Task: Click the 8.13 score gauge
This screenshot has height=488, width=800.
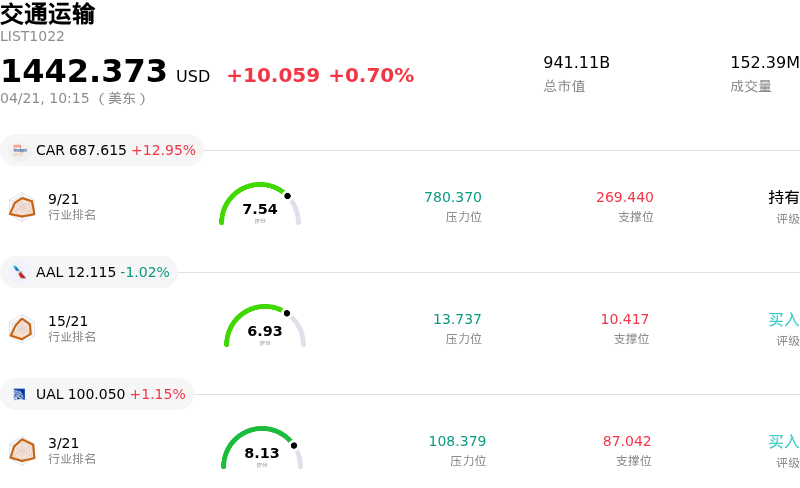Action: 262,450
